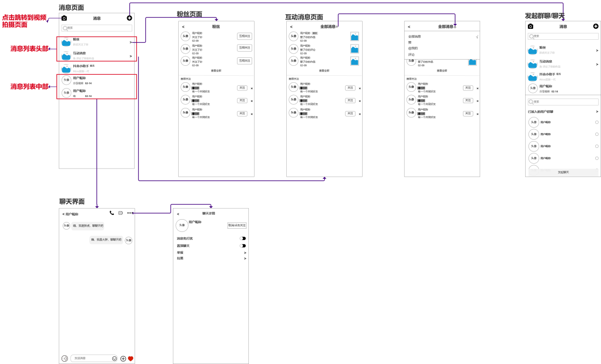Expand the 举报 row chevron
Screen dimensions: 601x364
pos(245,253)
